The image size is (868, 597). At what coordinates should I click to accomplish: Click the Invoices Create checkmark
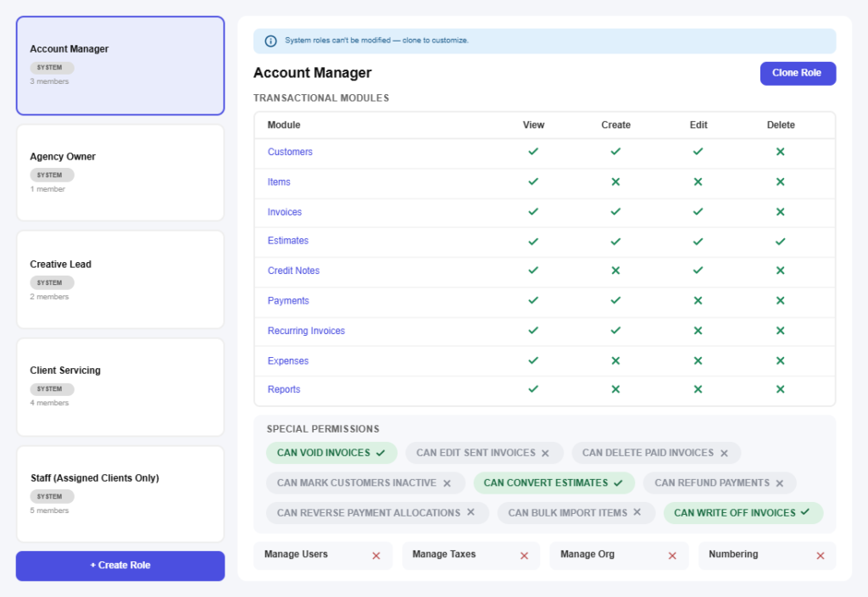click(615, 211)
